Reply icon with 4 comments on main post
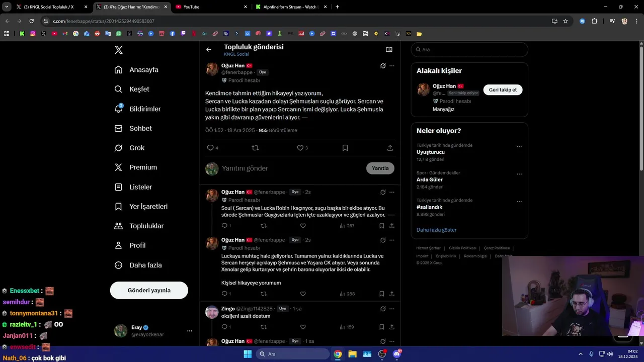The height and width of the screenshot is (362, 644). tap(212, 148)
